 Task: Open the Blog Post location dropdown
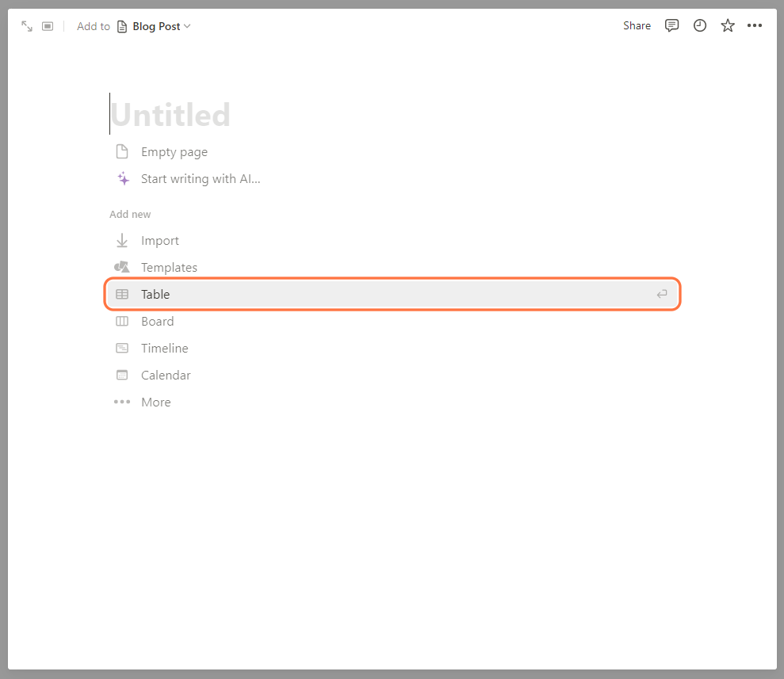pyautogui.click(x=187, y=25)
